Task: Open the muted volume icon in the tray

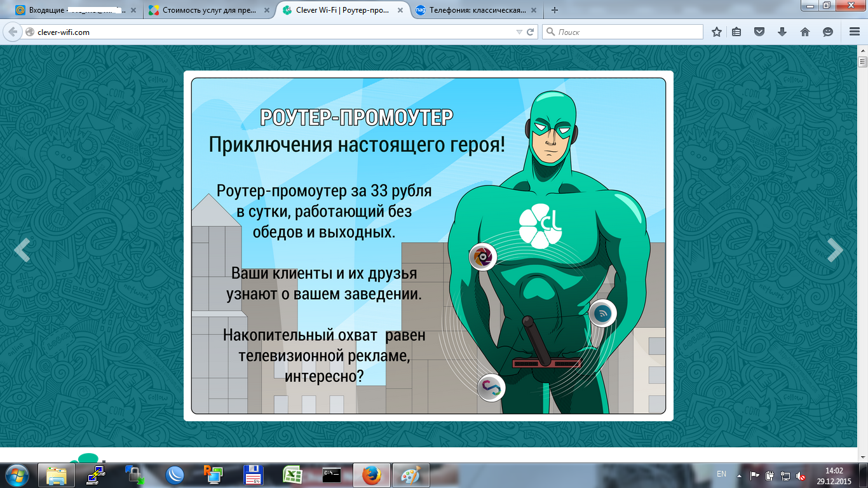Action: (x=801, y=475)
